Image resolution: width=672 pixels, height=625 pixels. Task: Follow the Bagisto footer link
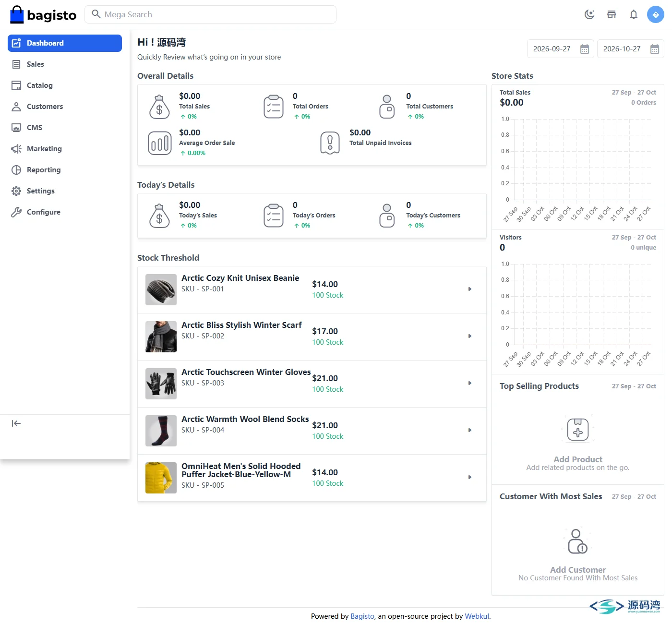pos(362,616)
